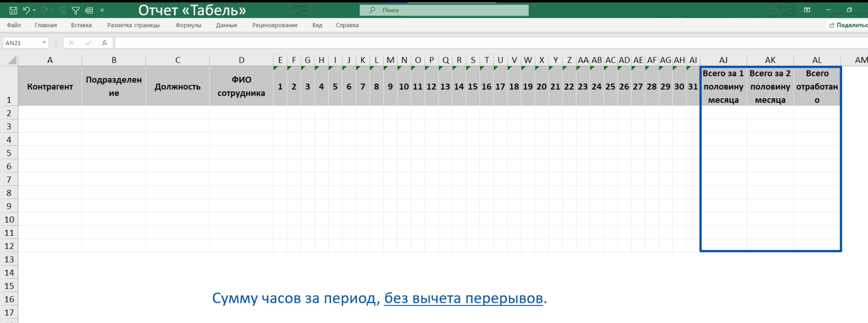Switch to the Данные ribbon tab
Image resolution: width=868 pixels, height=323 pixels.
pos(226,25)
